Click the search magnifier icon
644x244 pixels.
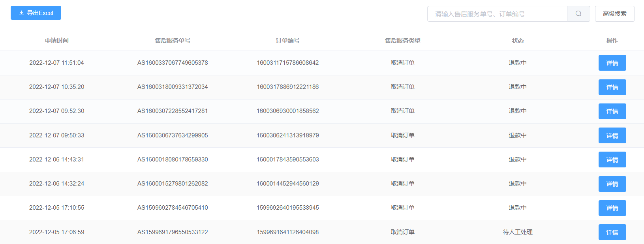[578, 14]
